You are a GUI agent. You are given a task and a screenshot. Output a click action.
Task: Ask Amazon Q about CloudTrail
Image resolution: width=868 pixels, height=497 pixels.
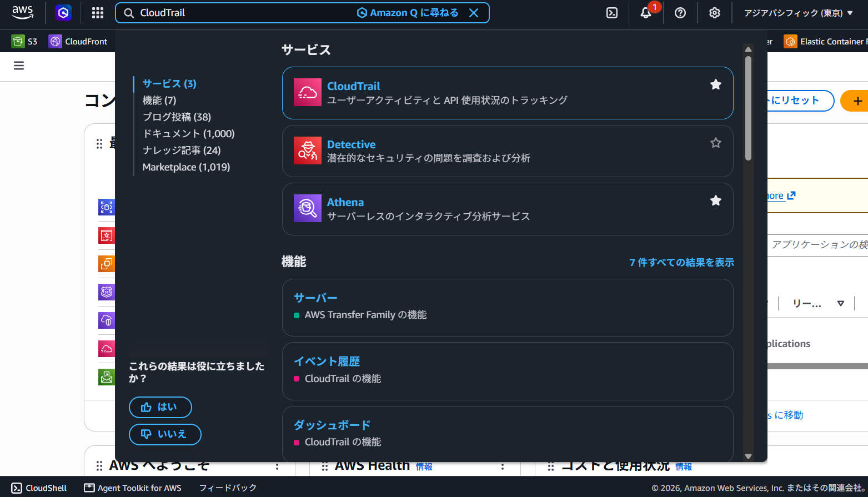(x=408, y=13)
